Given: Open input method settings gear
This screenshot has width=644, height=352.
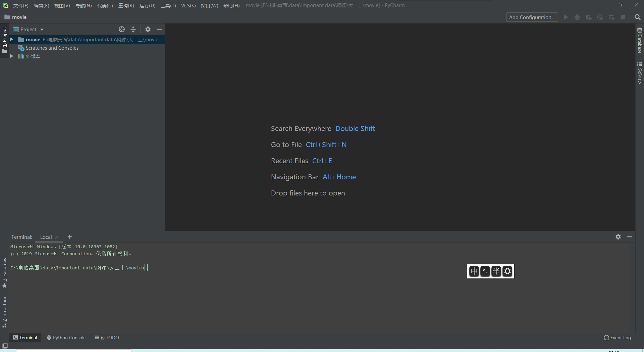Looking at the screenshot, I should (x=507, y=271).
